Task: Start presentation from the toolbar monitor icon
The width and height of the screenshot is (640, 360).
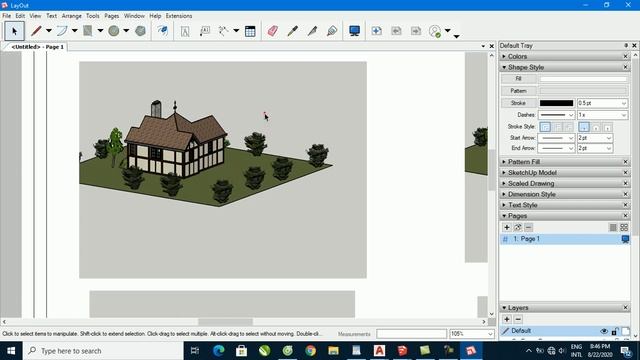Action: 354,31
